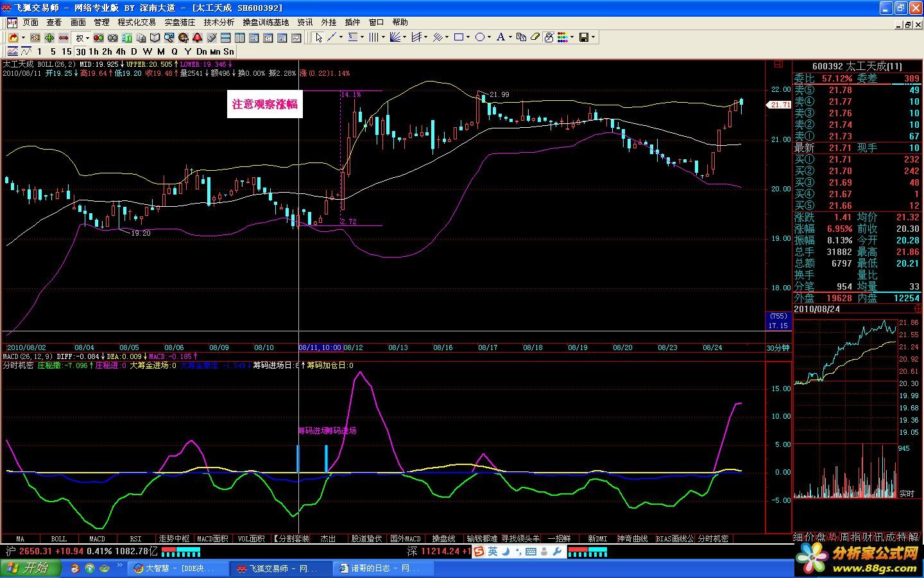Viewport: 924px width, 578px height.
Task: Expand the line tool dropdown arrow
Action: coord(341,37)
